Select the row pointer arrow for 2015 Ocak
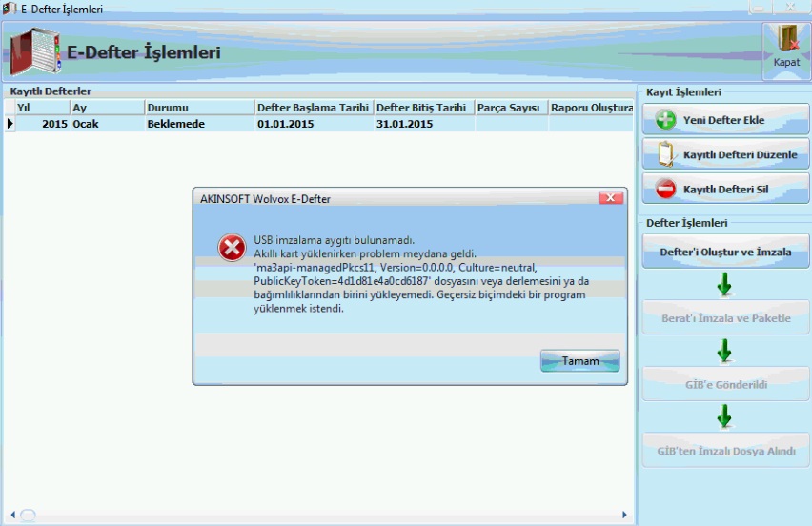Image resolution: width=812 pixels, height=526 pixels. click(10, 124)
